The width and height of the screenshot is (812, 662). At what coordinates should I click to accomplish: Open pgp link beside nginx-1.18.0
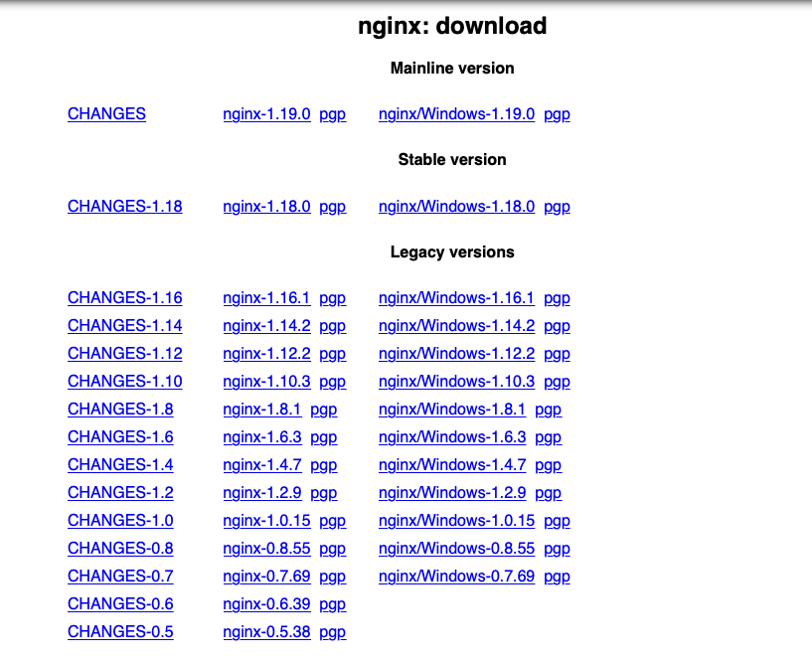333,207
